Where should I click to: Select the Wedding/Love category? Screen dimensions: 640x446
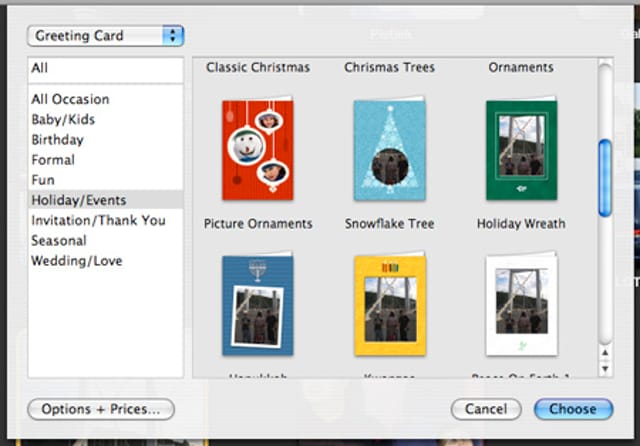click(x=105, y=261)
